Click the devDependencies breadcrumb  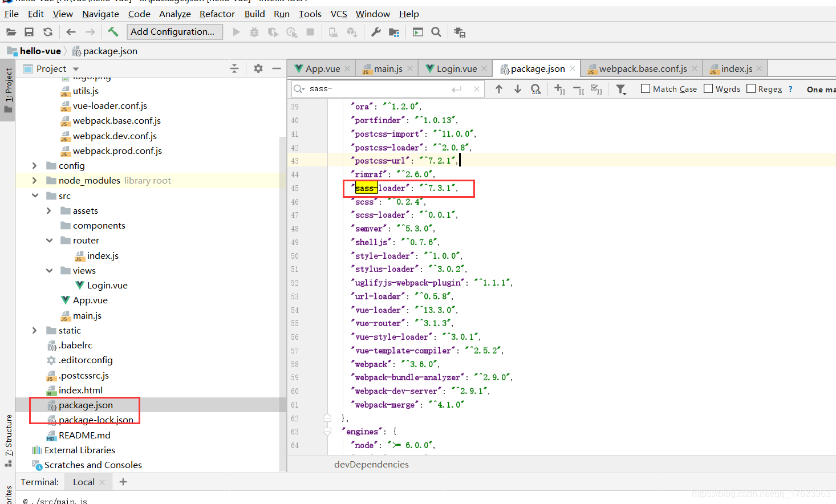(371, 464)
